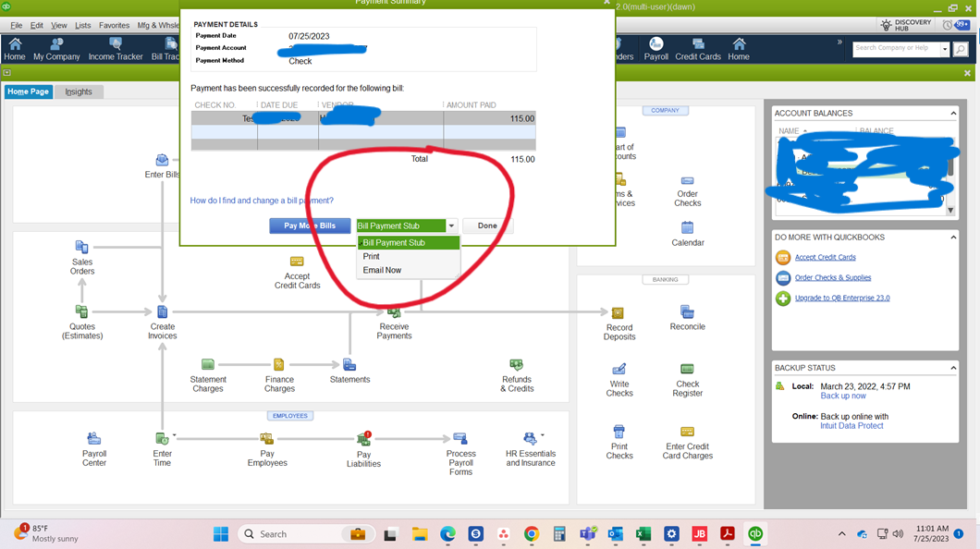This screenshot has height=549, width=980.
Task: Expand Bill Payment Stub dropdown arrow
Action: (x=451, y=226)
